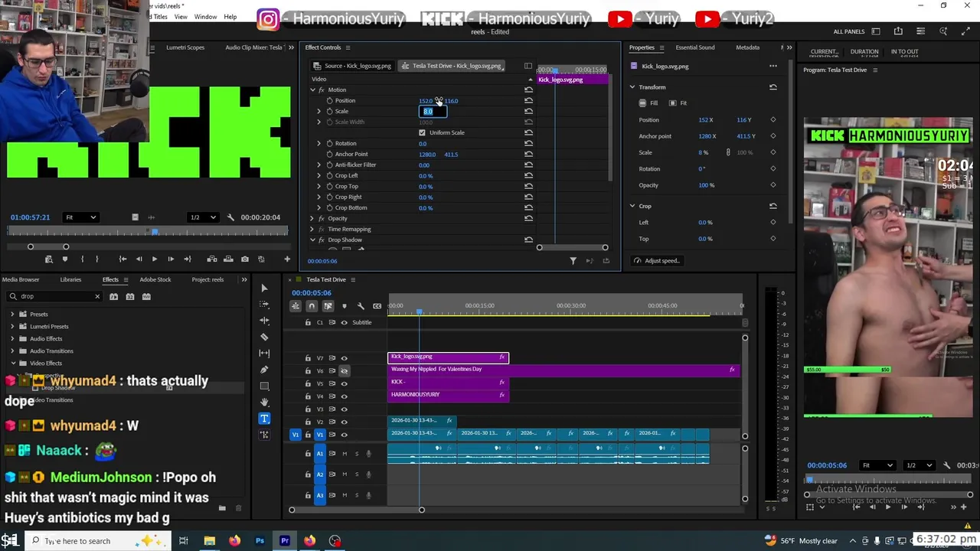Click the Insert button in the Source monitor
The height and width of the screenshot is (551, 980).
[212, 259]
